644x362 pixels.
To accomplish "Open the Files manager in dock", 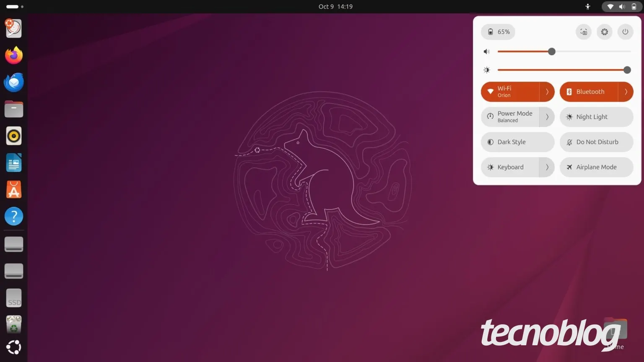I will tap(14, 109).
